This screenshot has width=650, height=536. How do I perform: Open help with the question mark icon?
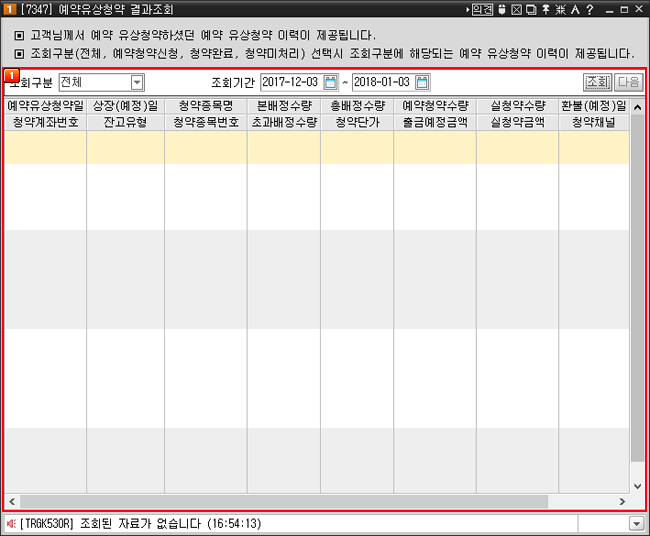coord(591,9)
